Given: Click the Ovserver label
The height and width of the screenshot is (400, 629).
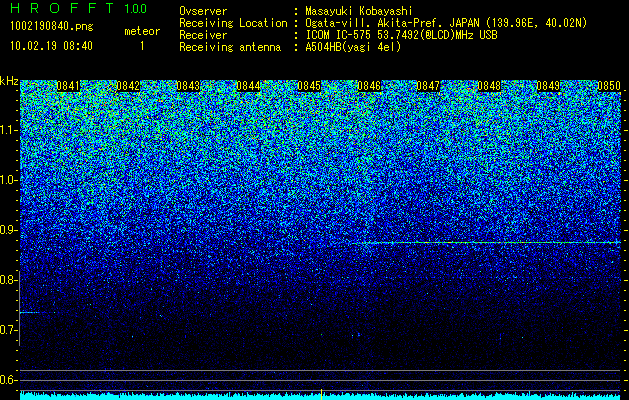Looking at the screenshot, I should click(x=203, y=11).
